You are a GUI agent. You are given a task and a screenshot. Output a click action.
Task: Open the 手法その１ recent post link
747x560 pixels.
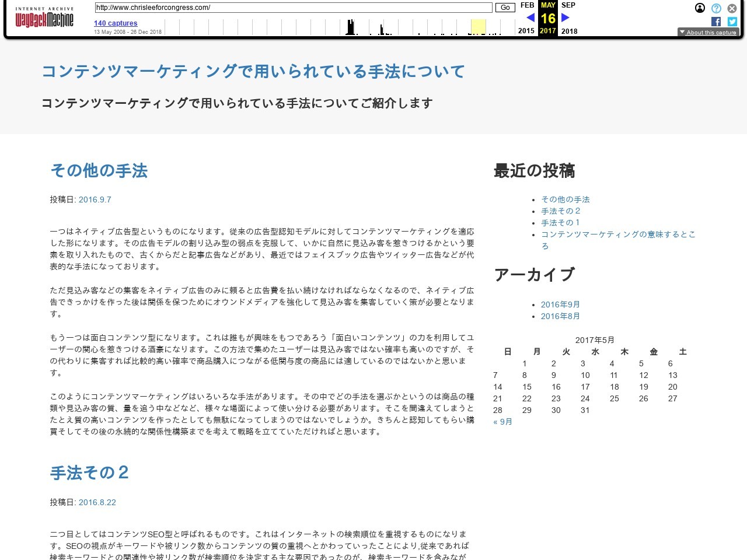point(560,223)
